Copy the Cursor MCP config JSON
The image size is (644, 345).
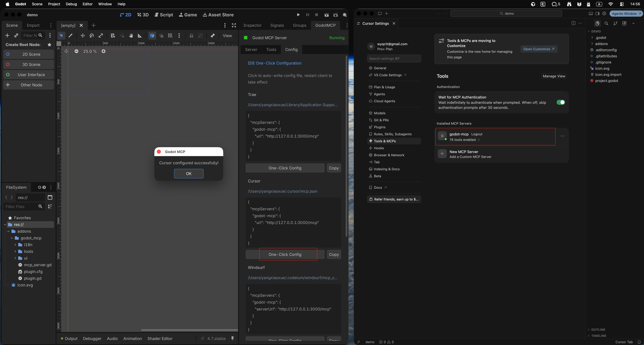pyautogui.click(x=334, y=254)
